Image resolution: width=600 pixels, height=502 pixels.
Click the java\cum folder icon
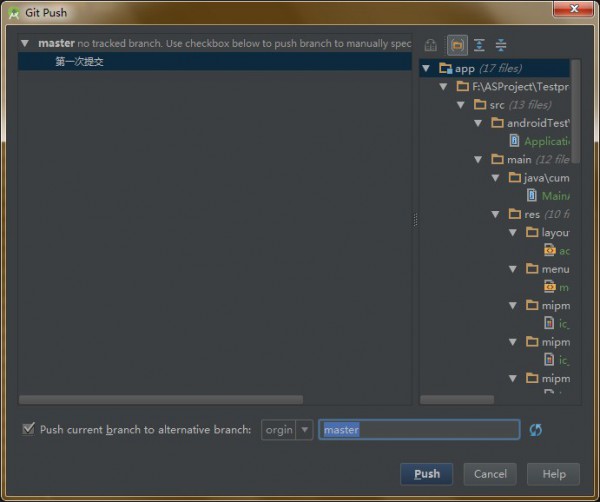(515, 178)
